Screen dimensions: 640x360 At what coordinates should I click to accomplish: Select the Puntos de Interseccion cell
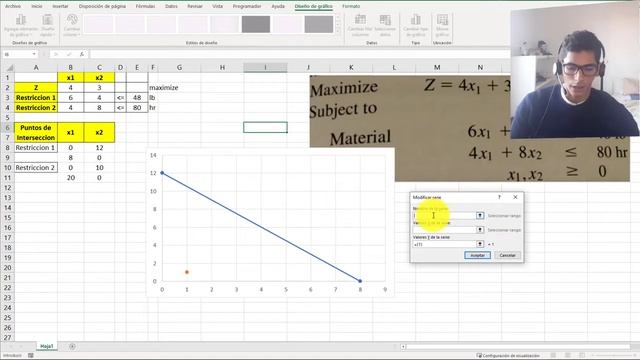tap(36, 133)
